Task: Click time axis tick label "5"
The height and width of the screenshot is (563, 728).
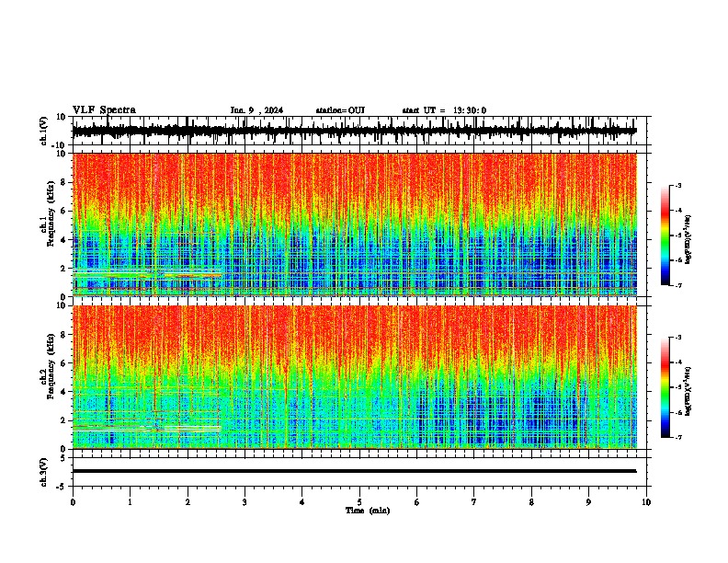Action: point(359,502)
